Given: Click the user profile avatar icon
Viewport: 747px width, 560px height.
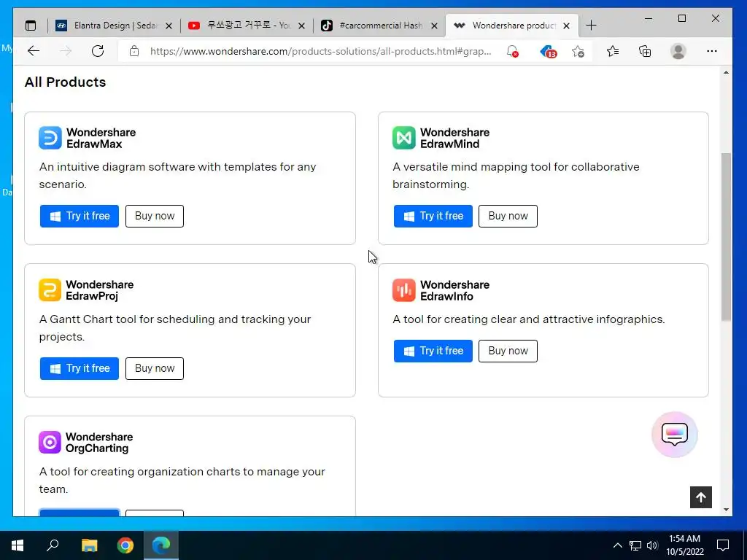Looking at the screenshot, I should coord(678,51).
